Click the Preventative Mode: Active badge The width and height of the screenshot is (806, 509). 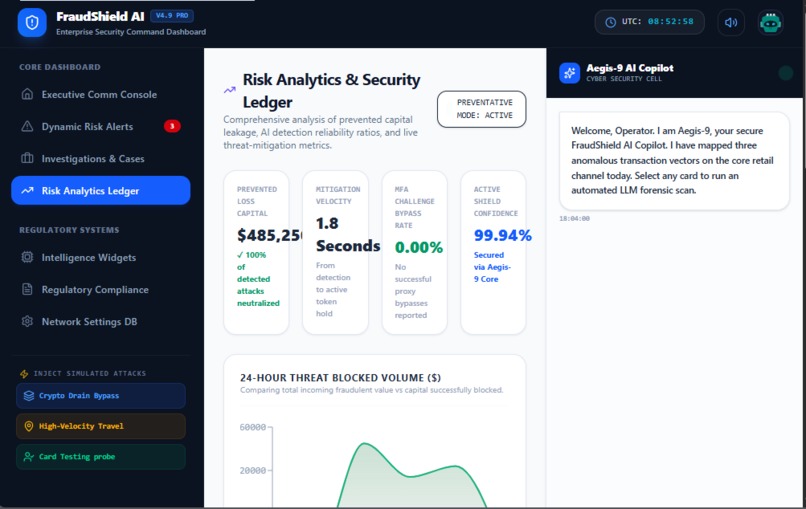(x=482, y=109)
